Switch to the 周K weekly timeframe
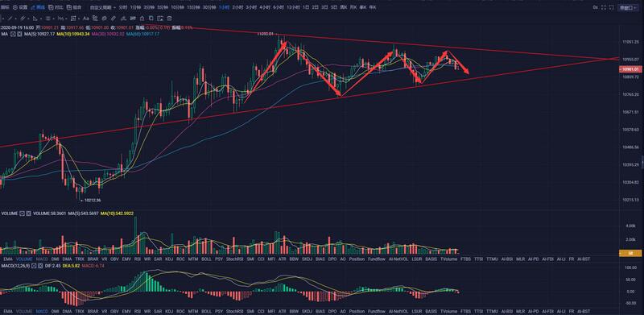Viewport: 644px width, 315px height. tap(344, 7)
